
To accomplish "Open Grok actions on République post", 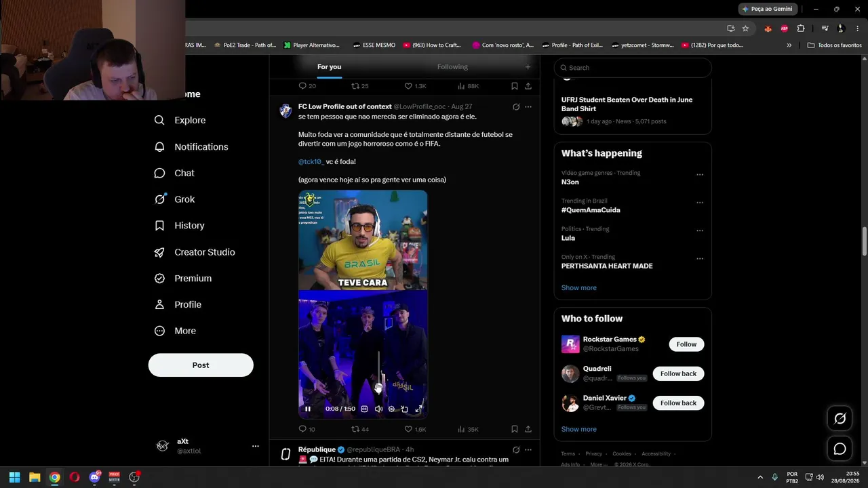I will (516, 450).
